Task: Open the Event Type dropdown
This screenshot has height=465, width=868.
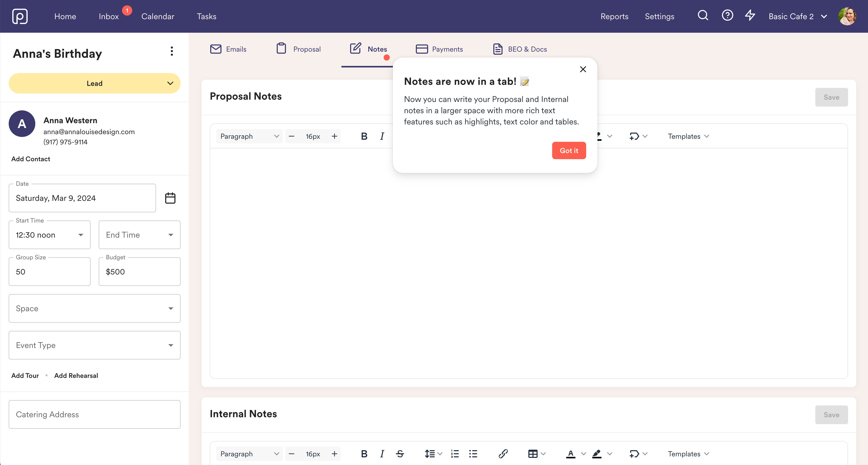Action: pyautogui.click(x=95, y=345)
